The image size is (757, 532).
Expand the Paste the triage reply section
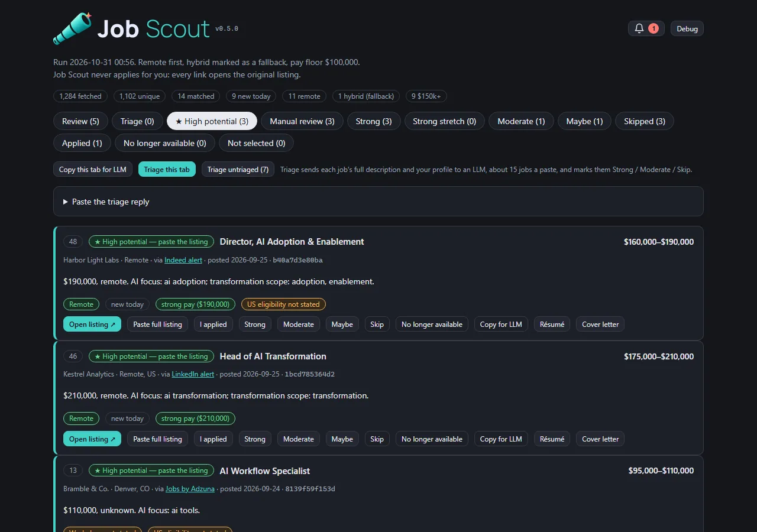tap(378, 202)
